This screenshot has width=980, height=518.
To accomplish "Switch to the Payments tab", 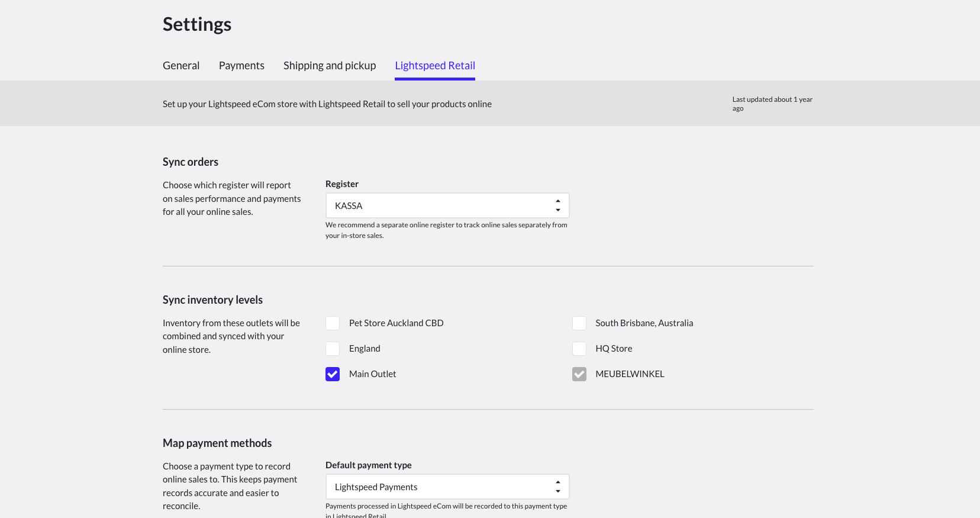I will click(241, 66).
